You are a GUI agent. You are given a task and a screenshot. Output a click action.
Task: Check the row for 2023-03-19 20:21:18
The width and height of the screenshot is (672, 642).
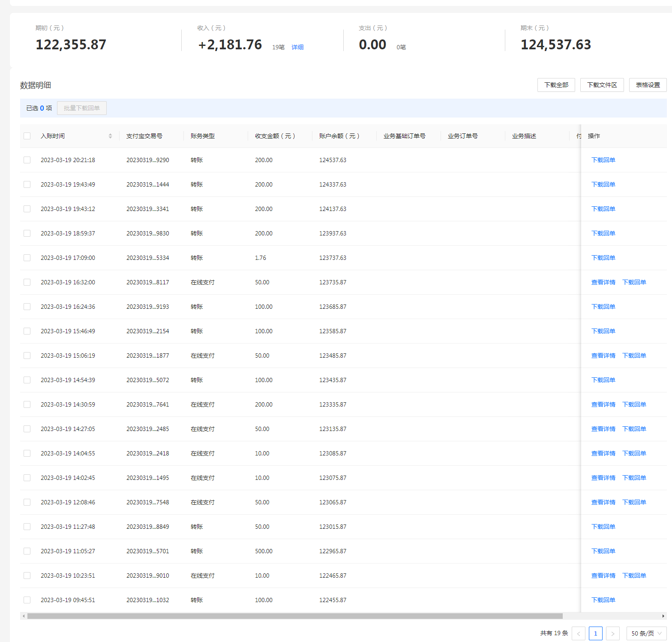pos(27,160)
